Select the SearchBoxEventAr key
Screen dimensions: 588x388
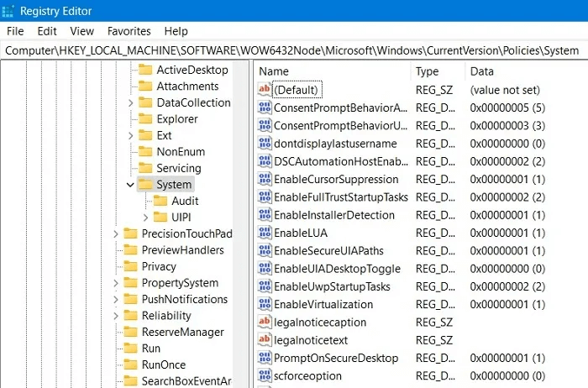click(186, 381)
